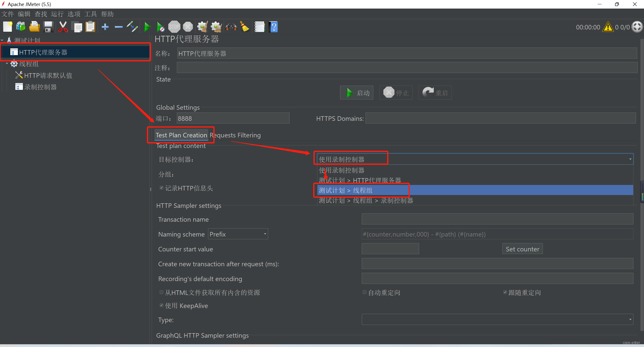Click the Set counter button

(522, 249)
